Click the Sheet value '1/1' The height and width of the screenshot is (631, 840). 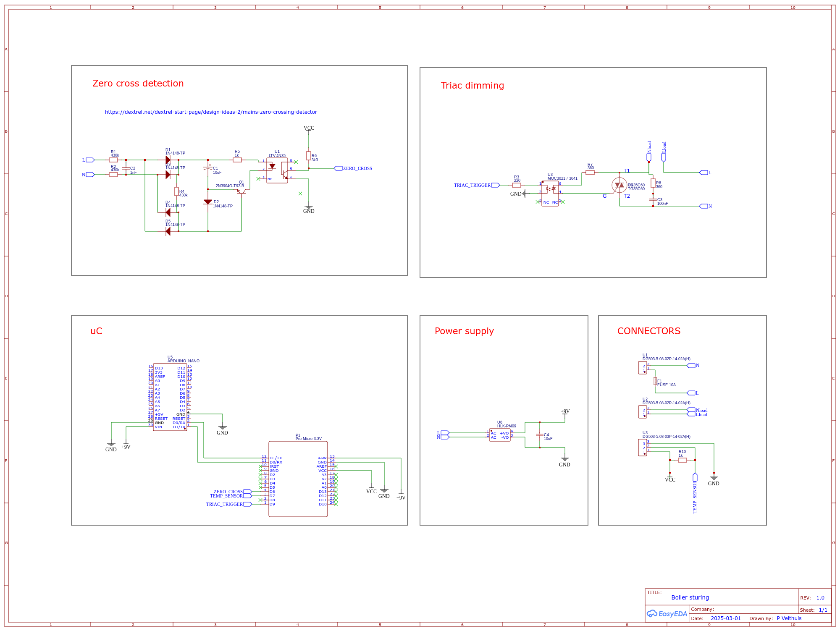(x=823, y=610)
